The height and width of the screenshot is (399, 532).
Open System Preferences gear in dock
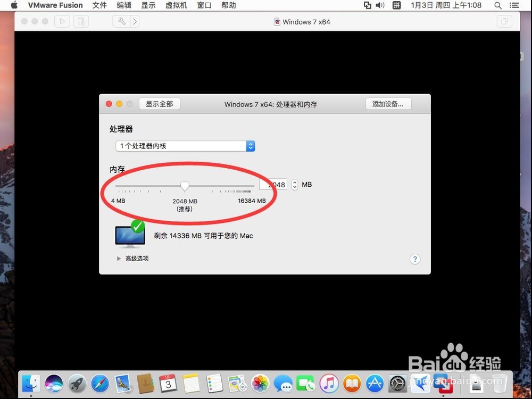[397, 384]
